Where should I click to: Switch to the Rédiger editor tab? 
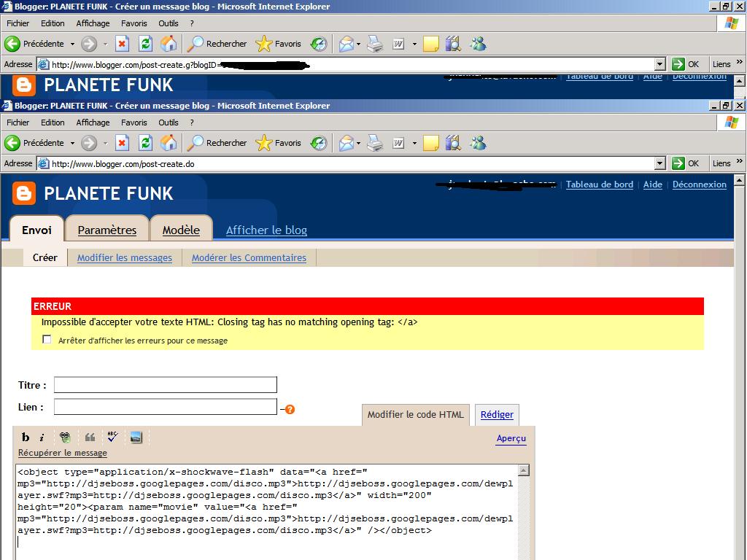[497, 414]
